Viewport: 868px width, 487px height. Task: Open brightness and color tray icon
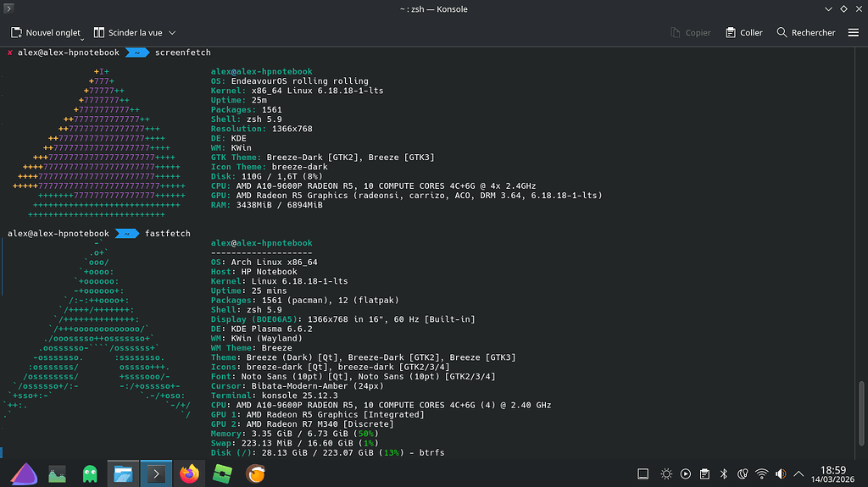[x=666, y=473]
